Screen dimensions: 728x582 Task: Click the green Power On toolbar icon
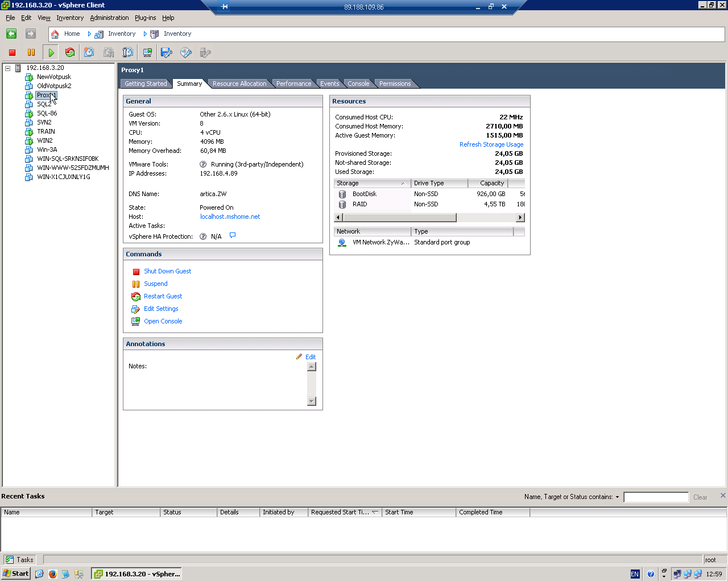pyautogui.click(x=51, y=53)
